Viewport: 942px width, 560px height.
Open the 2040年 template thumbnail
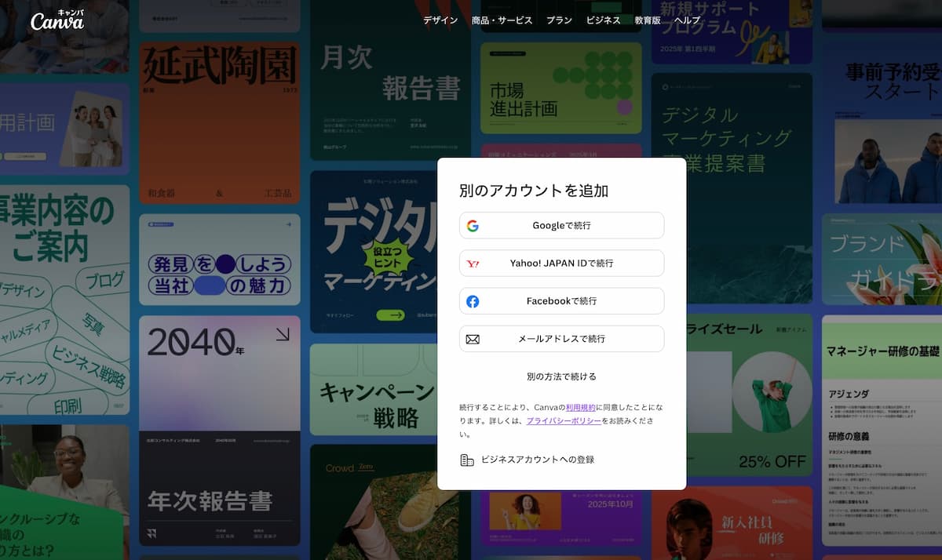pyautogui.click(x=220, y=373)
